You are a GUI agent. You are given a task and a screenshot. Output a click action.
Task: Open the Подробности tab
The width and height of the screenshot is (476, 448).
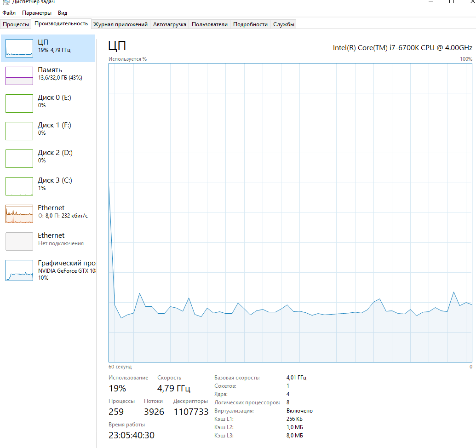tap(250, 24)
